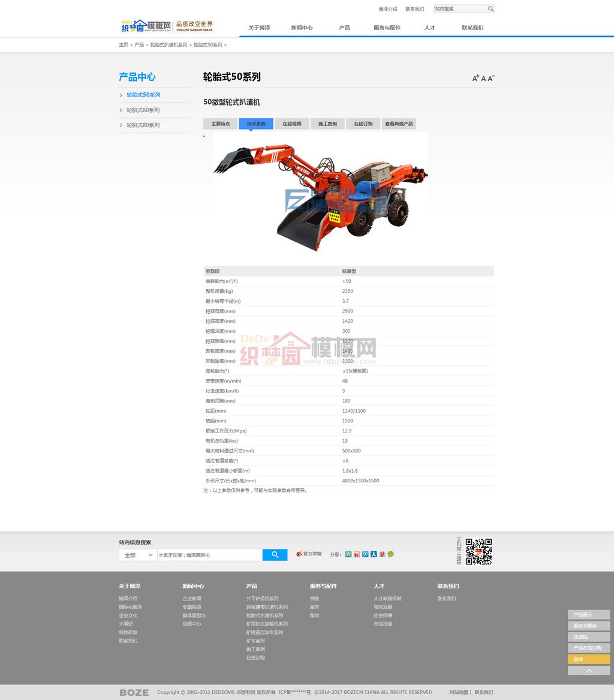Click the 站内搜索 input field at top
Image resolution: width=614 pixels, height=700 pixels.
(x=459, y=9)
